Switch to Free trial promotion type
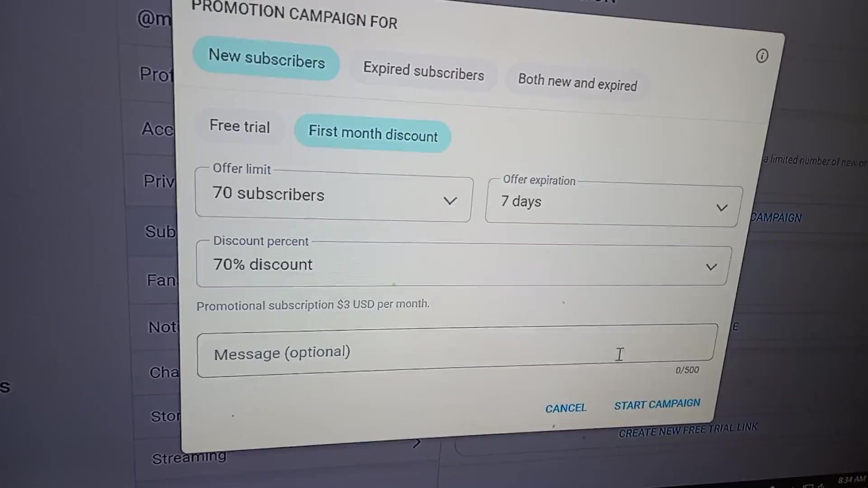The height and width of the screenshot is (488, 868). [239, 127]
